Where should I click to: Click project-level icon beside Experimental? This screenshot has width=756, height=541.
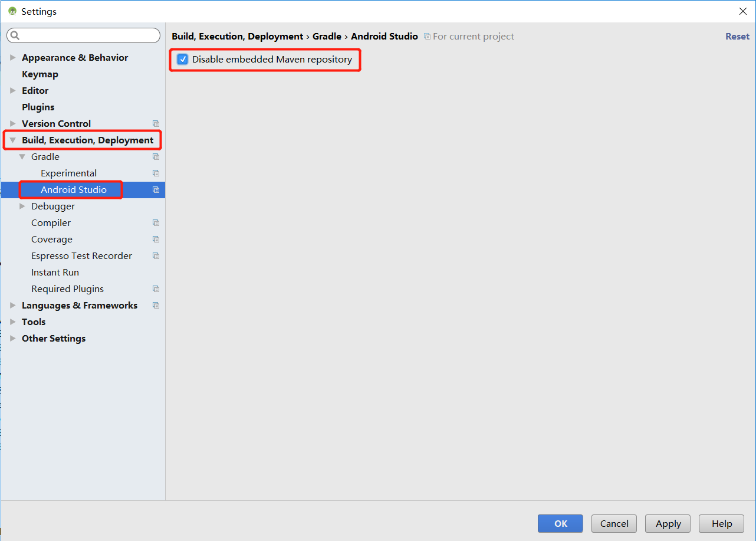[x=156, y=173]
